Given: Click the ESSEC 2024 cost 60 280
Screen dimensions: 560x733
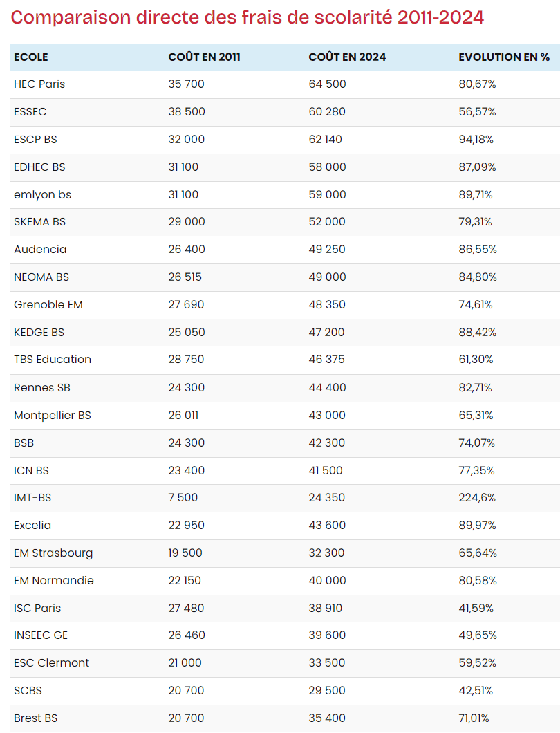Looking at the screenshot, I should tap(327, 112).
